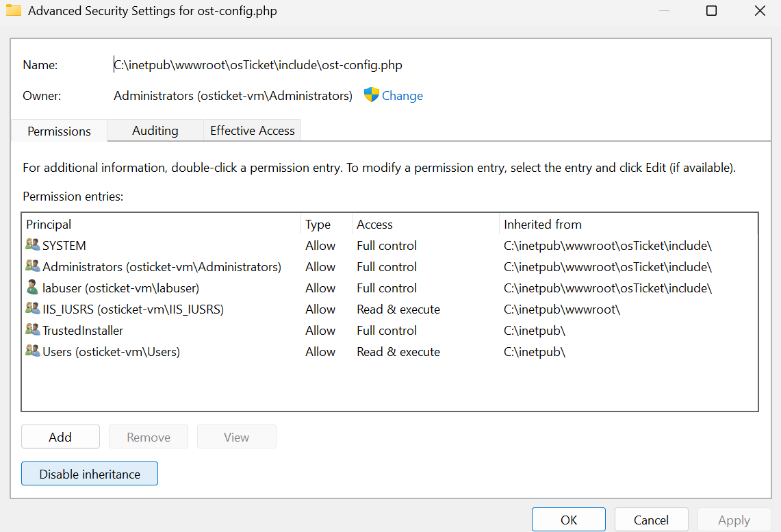Click the IIS_IUSRS group icon
Image resolution: width=781 pixels, height=532 pixels.
(33, 309)
